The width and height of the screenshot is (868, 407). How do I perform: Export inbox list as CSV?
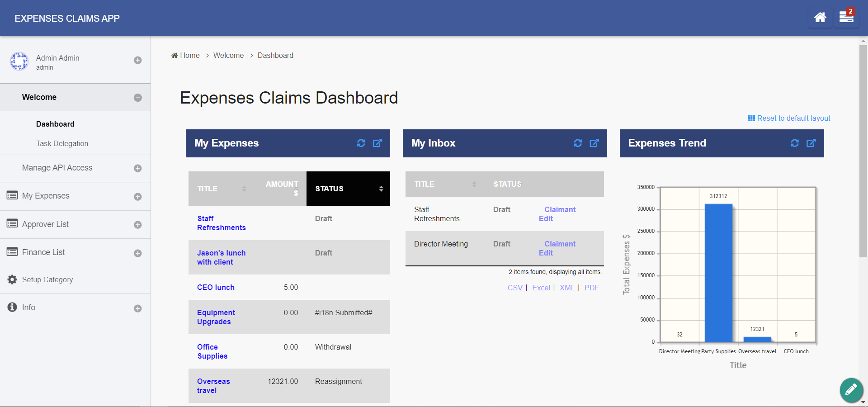click(515, 288)
